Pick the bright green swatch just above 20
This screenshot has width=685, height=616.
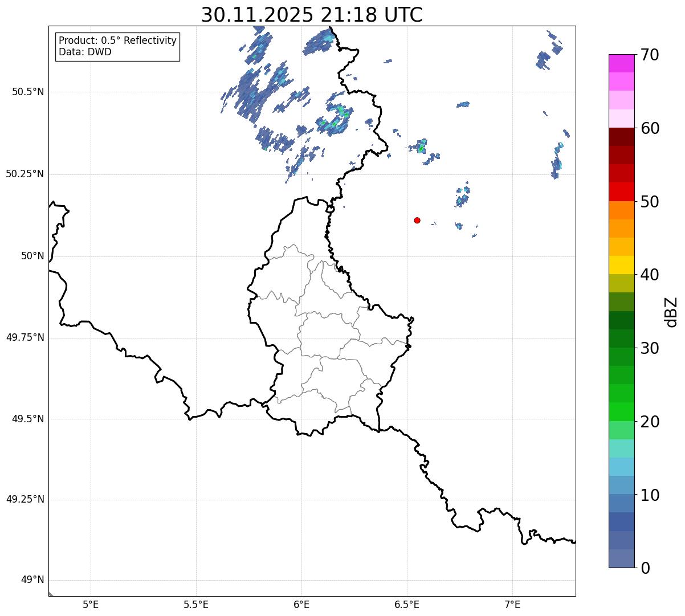click(622, 412)
